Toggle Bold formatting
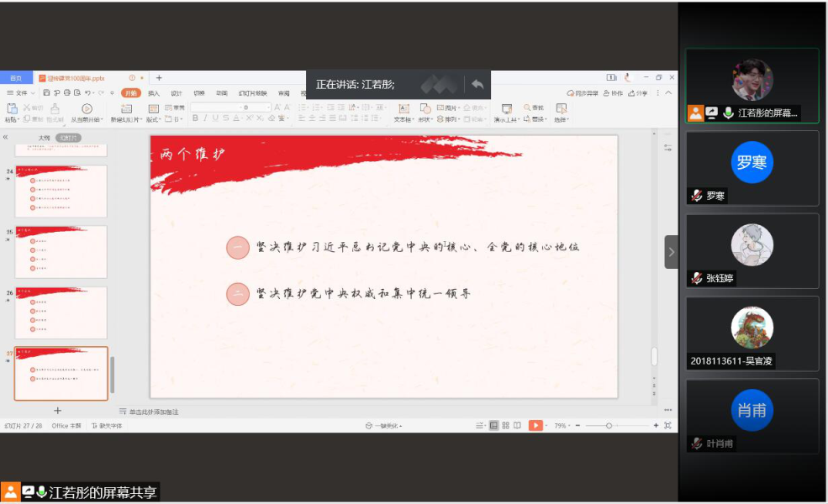Screen dimensions: 828x504 [x=195, y=118]
